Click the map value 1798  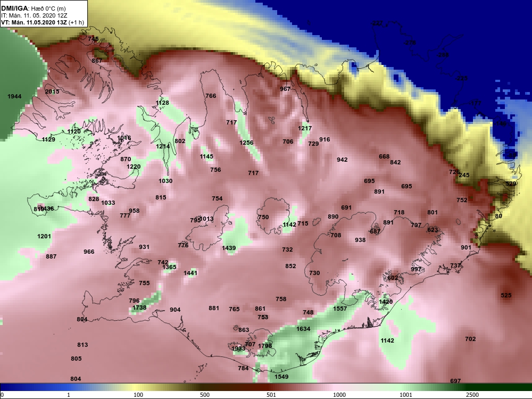[265, 346]
